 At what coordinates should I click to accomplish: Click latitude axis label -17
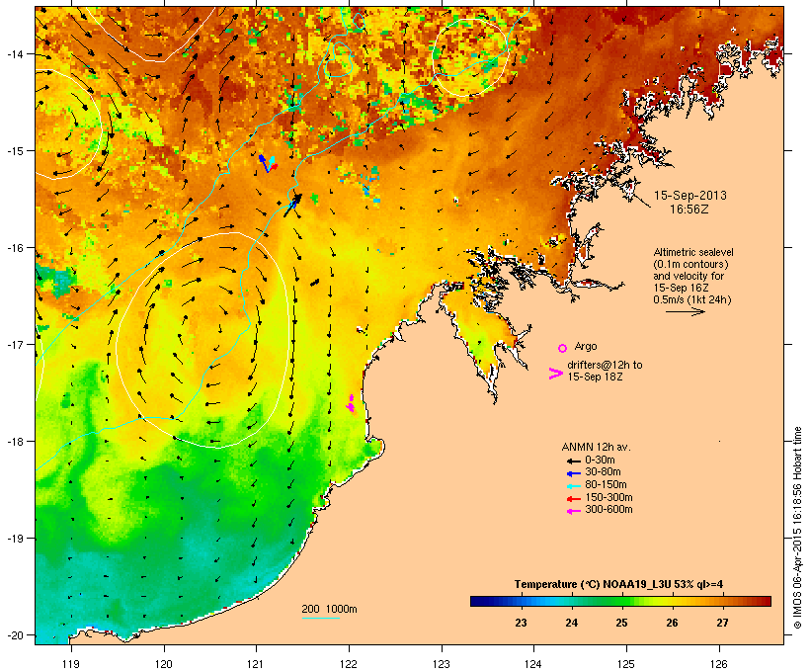point(15,345)
